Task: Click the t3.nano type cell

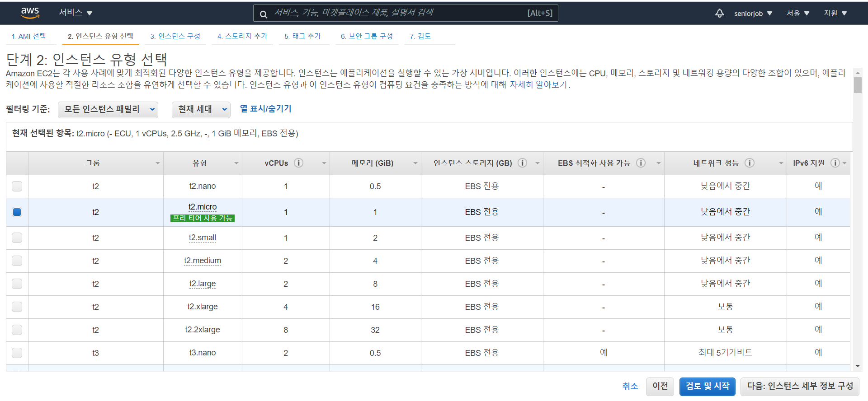Action: click(203, 353)
